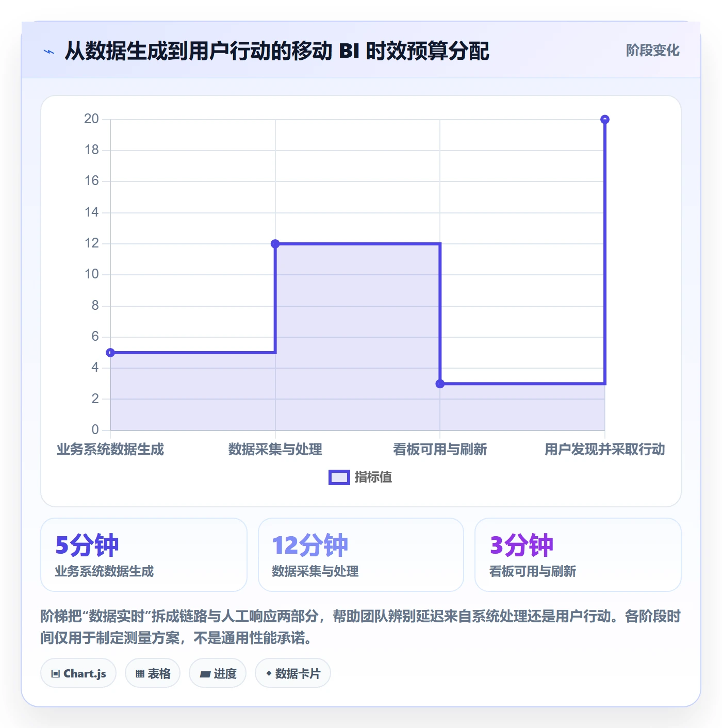Click card caption 业务系统数据生成 under 5分钟
The height and width of the screenshot is (728, 722).
click(105, 571)
